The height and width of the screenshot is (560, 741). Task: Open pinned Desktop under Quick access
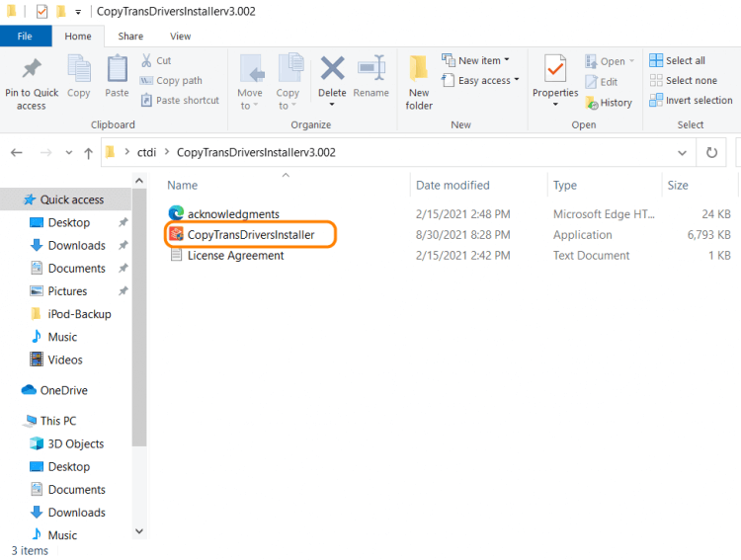click(68, 222)
